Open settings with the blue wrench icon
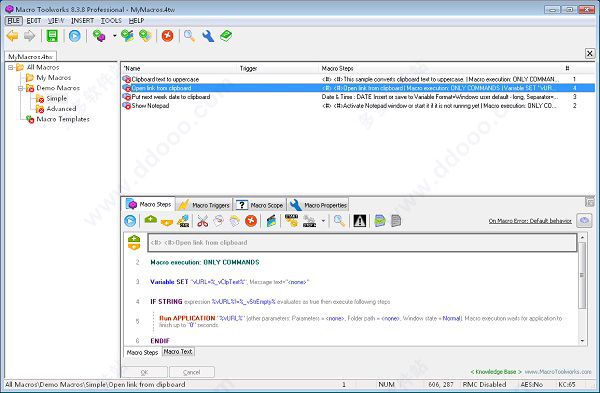The width and height of the screenshot is (600, 393). point(208,36)
